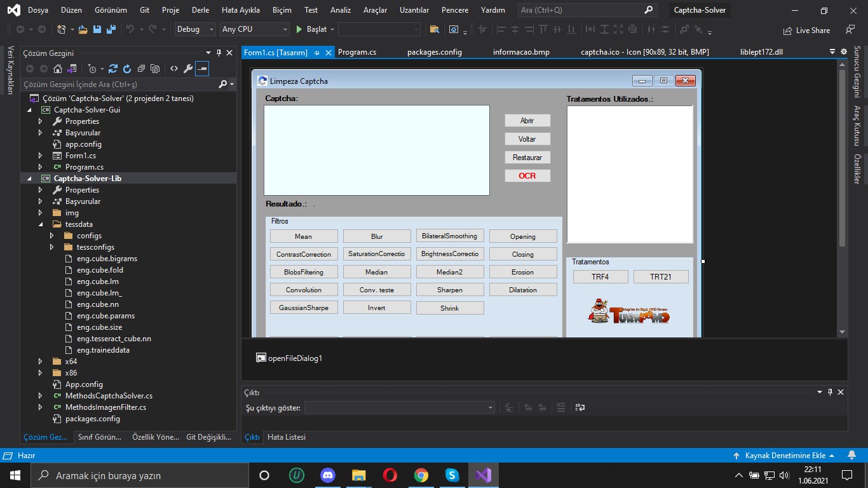Open the Git Değişiklikleri panel tab
The image size is (868, 488).
click(x=208, y=437)
